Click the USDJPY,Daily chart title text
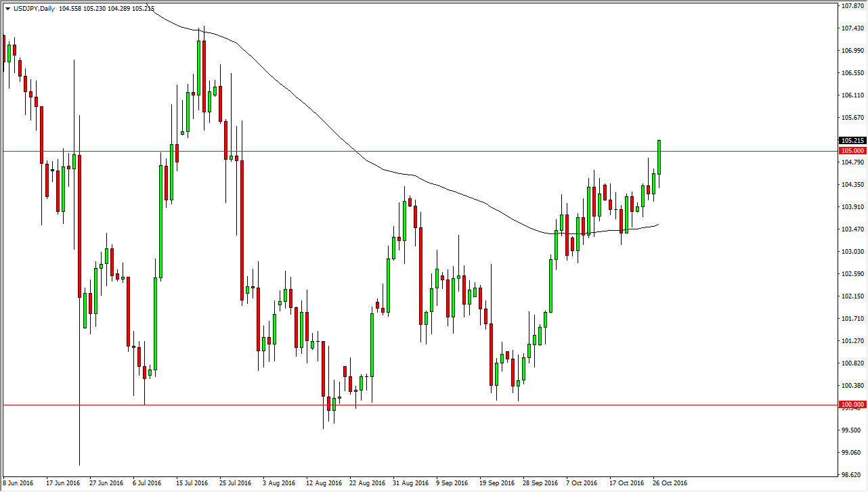This screenshot has height=492, width=868. (35, 8)
